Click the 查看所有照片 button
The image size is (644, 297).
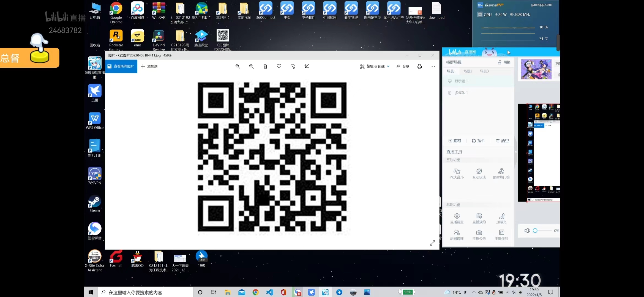[121, 66]
